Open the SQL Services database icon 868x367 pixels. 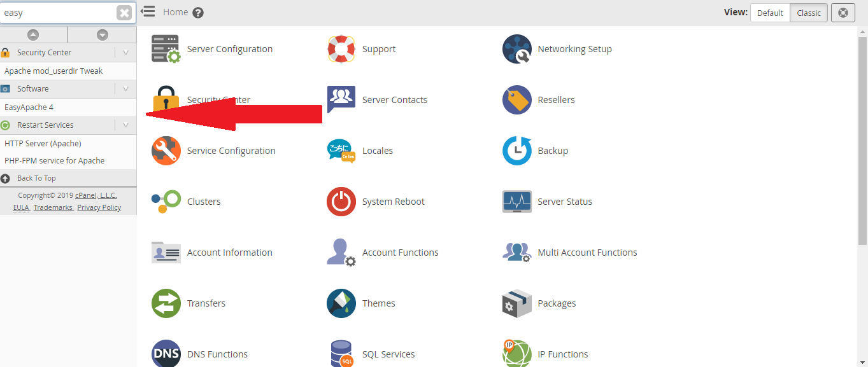(341, 354)
